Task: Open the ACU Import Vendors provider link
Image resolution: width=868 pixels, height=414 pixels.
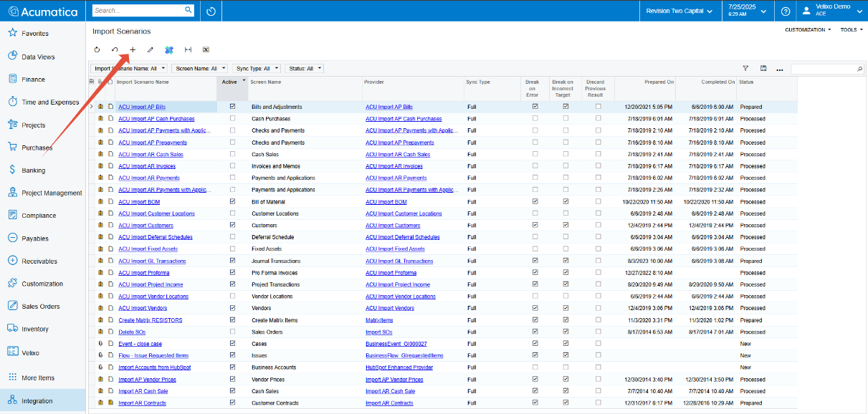Action: pos(390,308)
